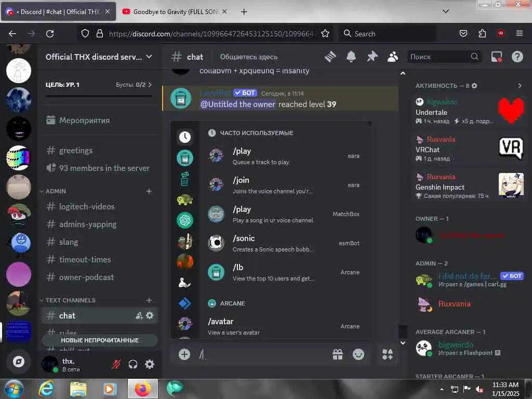Open chat channel settings gear
This screenshot has width=532, height=399.
pyautogui.click(x=150, y=315)
